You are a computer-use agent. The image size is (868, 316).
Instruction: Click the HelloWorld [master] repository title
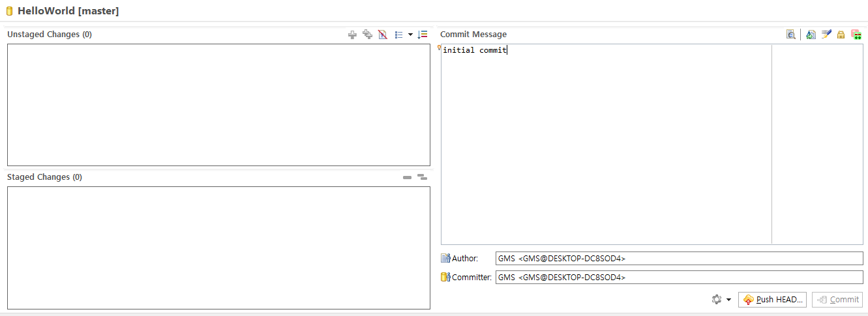(68, 11)
